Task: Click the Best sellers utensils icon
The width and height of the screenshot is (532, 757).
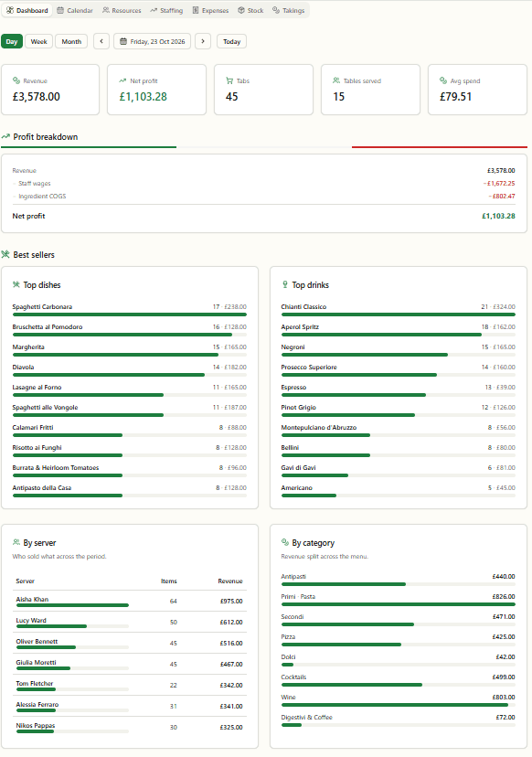Action: [5, 254]
